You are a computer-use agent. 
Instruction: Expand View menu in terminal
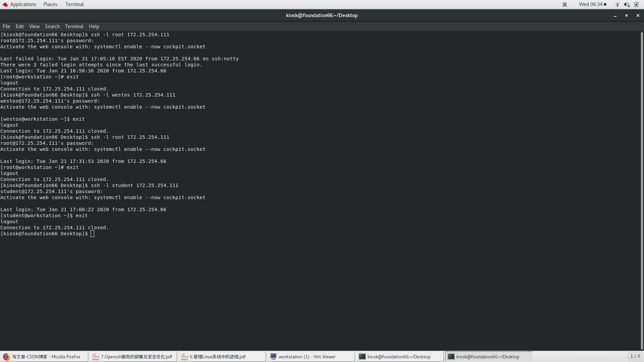pos(35,26)
